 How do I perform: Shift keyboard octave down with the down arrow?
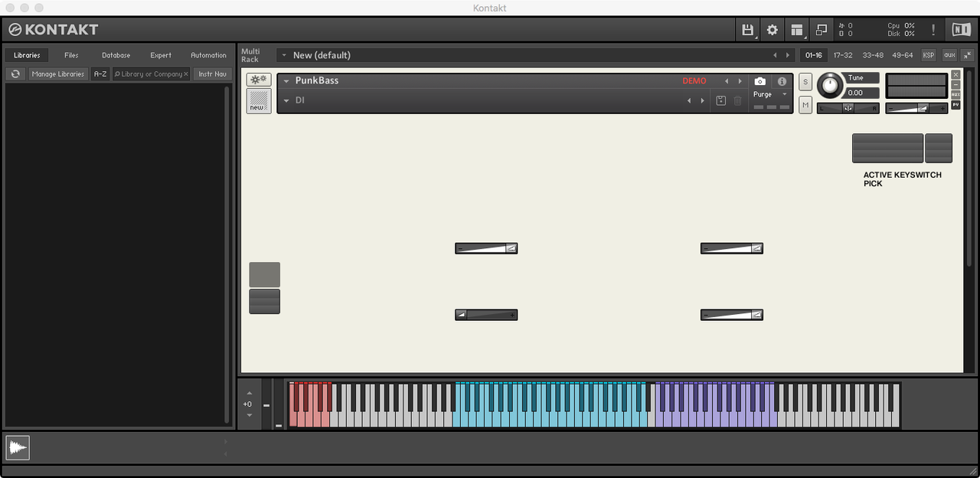pos(249,415)
